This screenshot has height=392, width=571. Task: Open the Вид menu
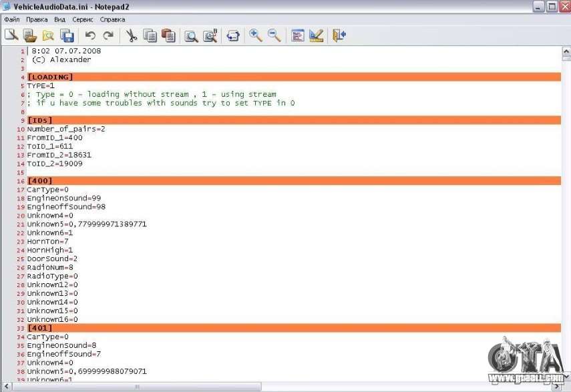60,19
